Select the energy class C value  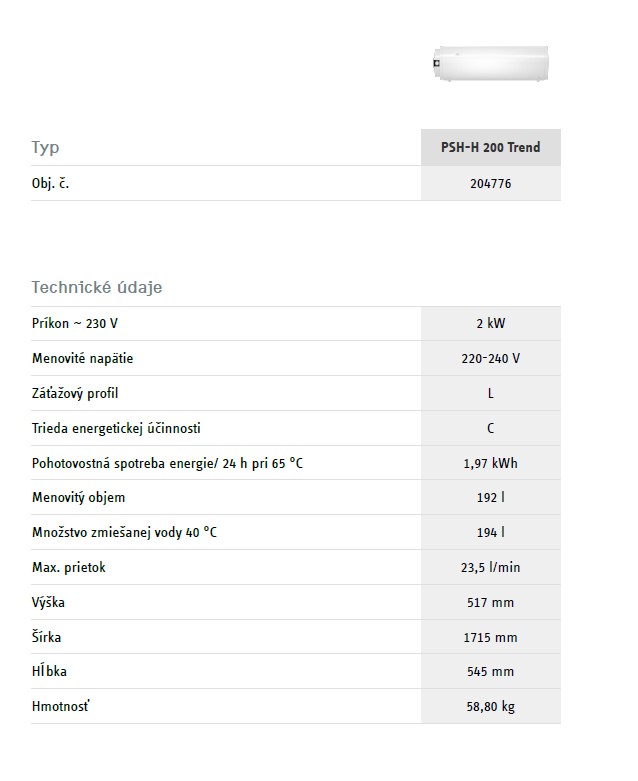coord(490,428)
